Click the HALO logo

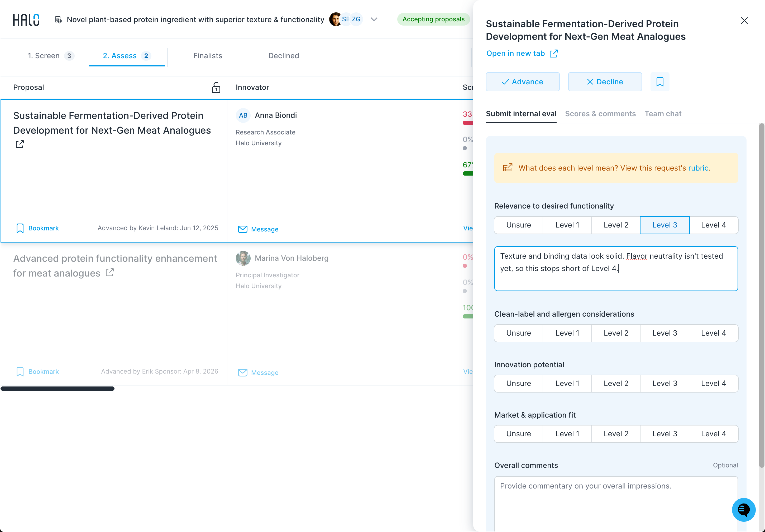[x=26, y=20]
